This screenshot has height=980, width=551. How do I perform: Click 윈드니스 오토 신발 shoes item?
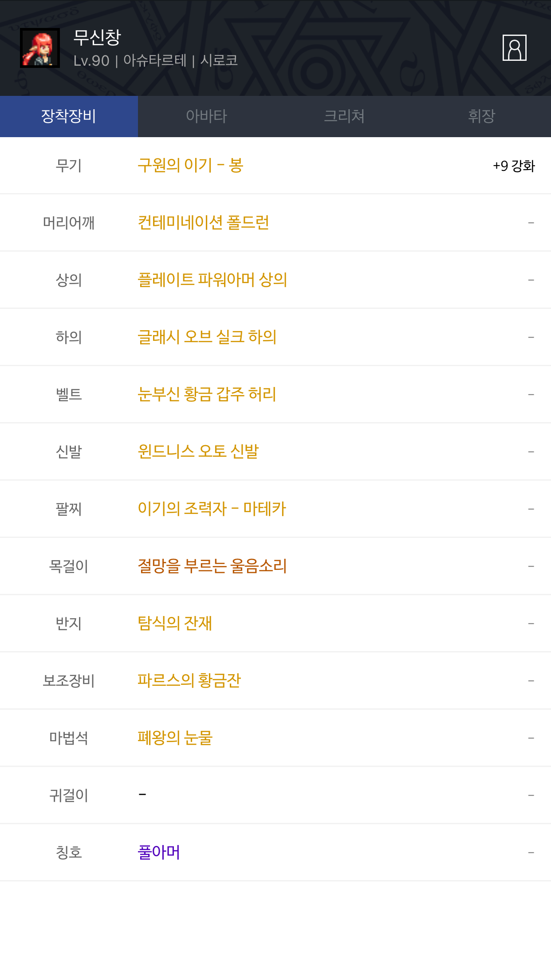pyautogui.click(x=198, y=452)
